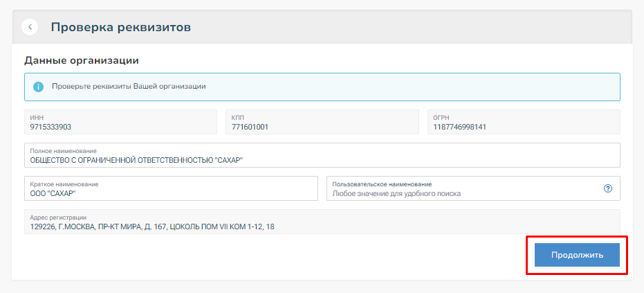Click the Проверка реквизитов page title
Screen dimensions: 644x293
[120, 28]
